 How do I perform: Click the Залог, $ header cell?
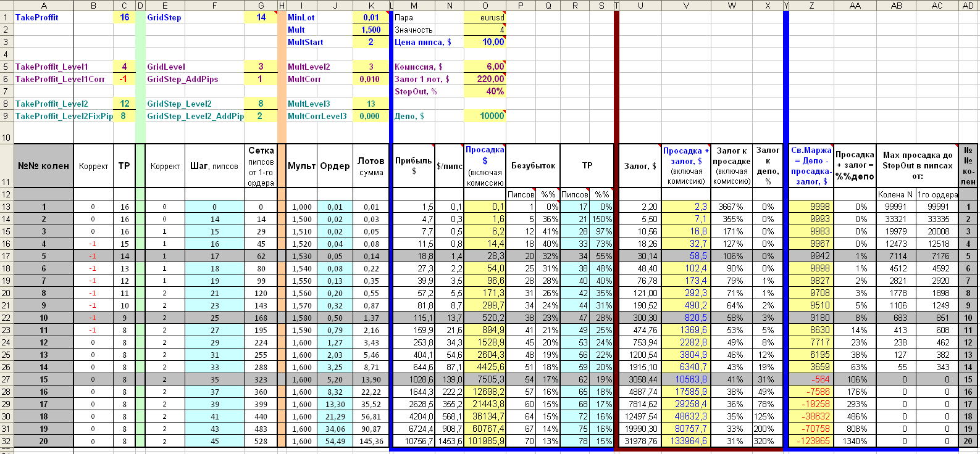point(640,166)
